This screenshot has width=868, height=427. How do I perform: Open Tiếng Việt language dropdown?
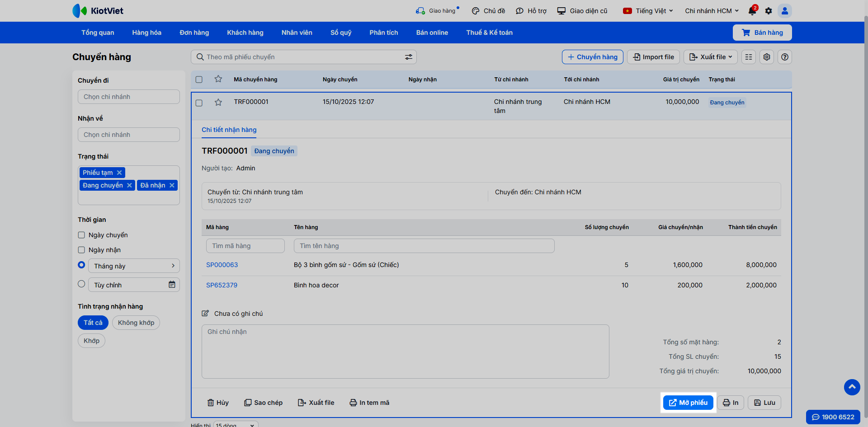648,11
